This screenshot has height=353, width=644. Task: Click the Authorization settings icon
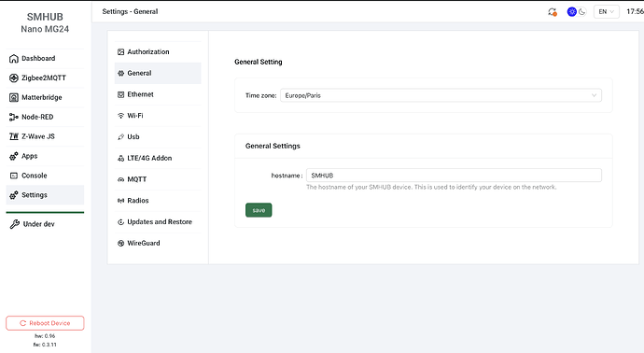(120, 51)
